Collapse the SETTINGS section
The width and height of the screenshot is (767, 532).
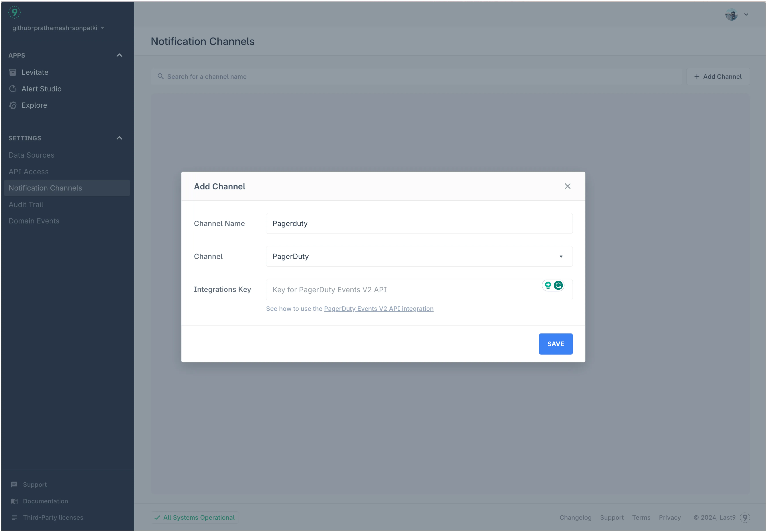point(119,138)
